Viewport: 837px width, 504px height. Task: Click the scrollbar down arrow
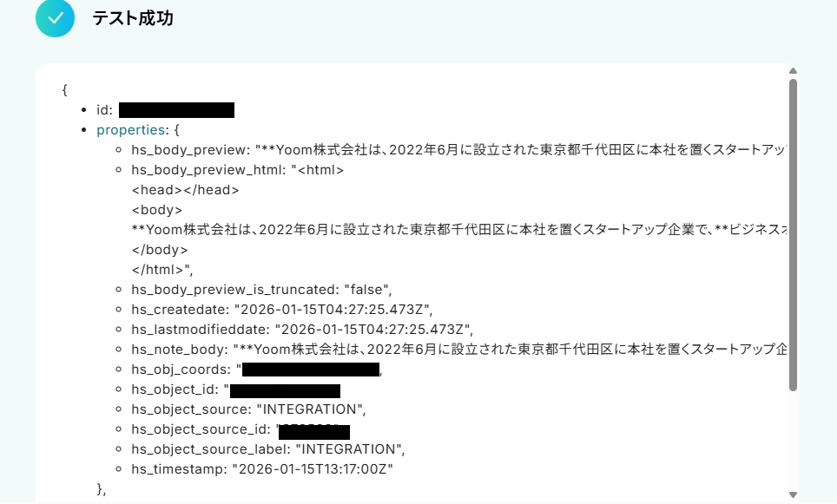(x=793, y=495)
